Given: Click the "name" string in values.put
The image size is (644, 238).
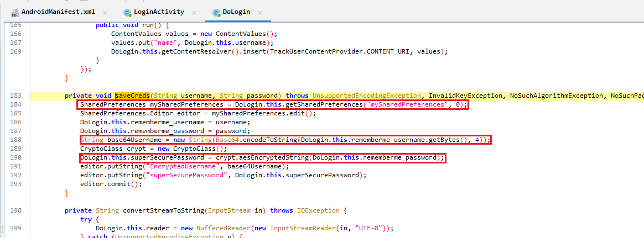Looking at the screenshot, I should [165, 43].
